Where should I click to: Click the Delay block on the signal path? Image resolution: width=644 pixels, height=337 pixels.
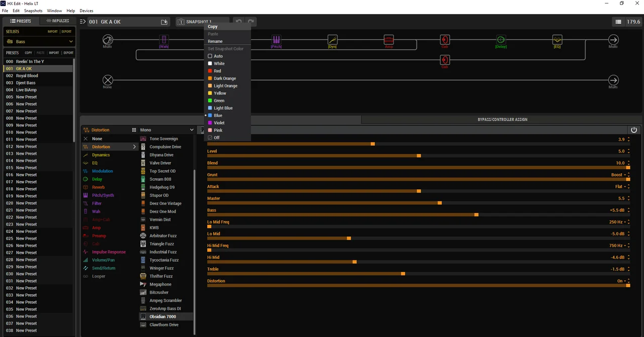click(501, 40)
